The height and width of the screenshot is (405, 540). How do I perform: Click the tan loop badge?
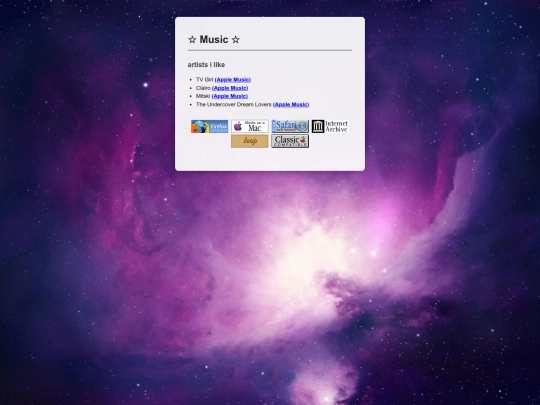(x=250, y=141)
